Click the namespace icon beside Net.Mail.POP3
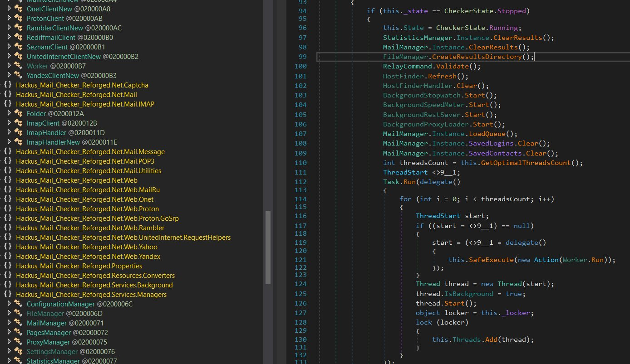630x364 pixels. (x=8, y=161)
